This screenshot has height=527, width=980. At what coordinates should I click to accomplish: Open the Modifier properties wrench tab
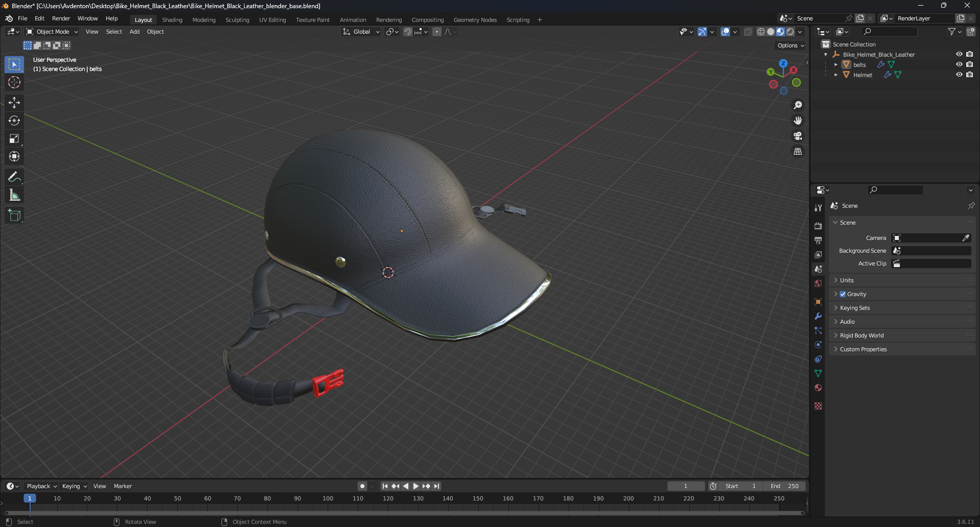(818, 316)
